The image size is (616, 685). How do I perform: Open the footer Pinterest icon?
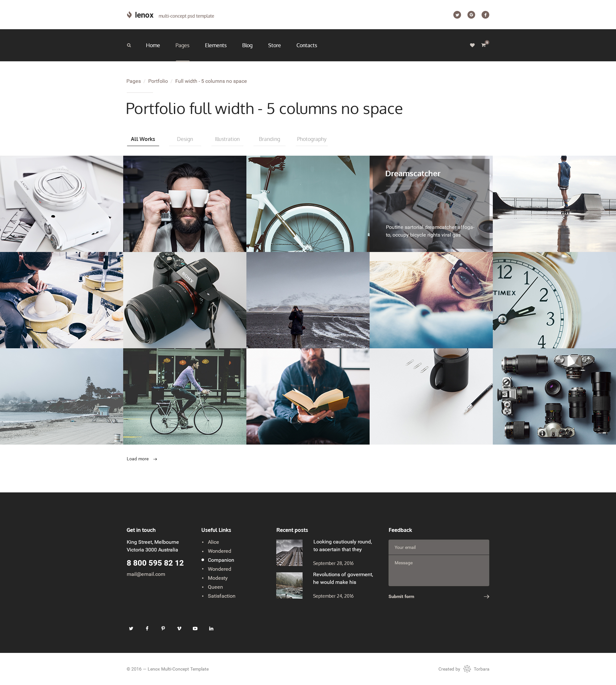coord(163,629)
